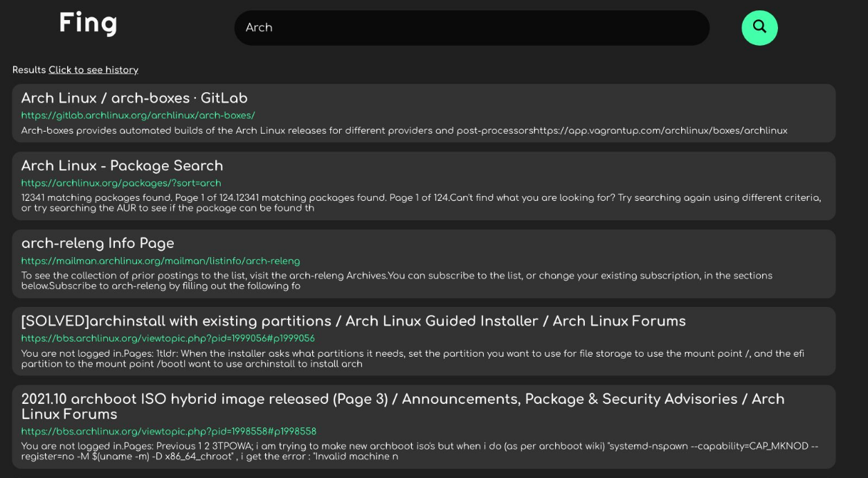Click the bbs.archlinux.org pid 1999056 URL
Viewport: 868px width, 478px height.
[x=167, y=338]
